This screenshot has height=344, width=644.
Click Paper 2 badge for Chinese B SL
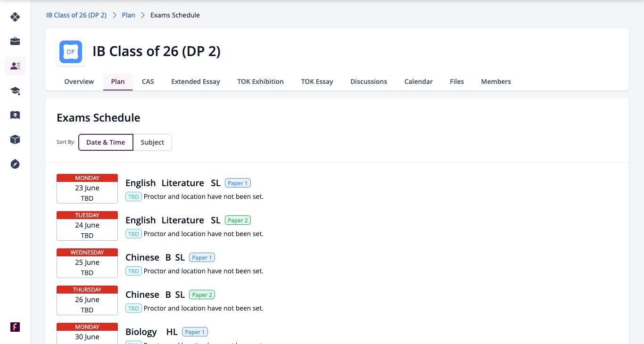202,295
